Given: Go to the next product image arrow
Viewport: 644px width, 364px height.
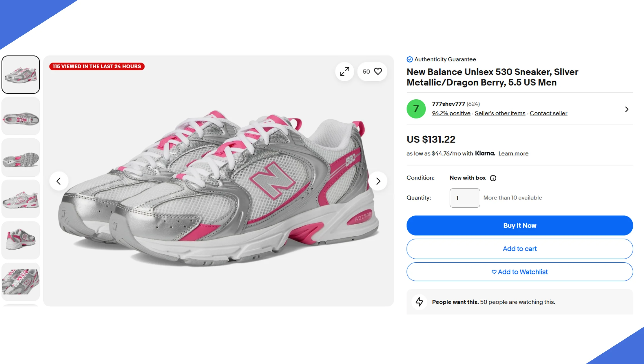Looking at the screenshot, I should 378,181.
